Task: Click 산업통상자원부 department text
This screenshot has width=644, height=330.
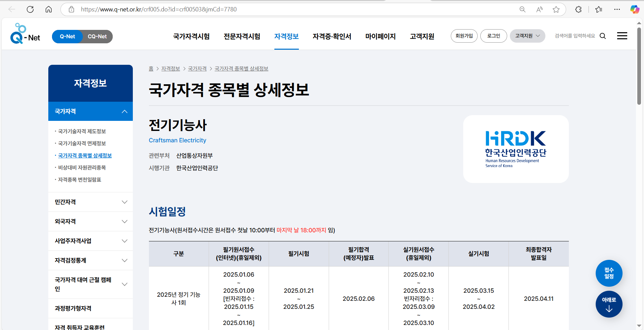Action: point(195,156)
